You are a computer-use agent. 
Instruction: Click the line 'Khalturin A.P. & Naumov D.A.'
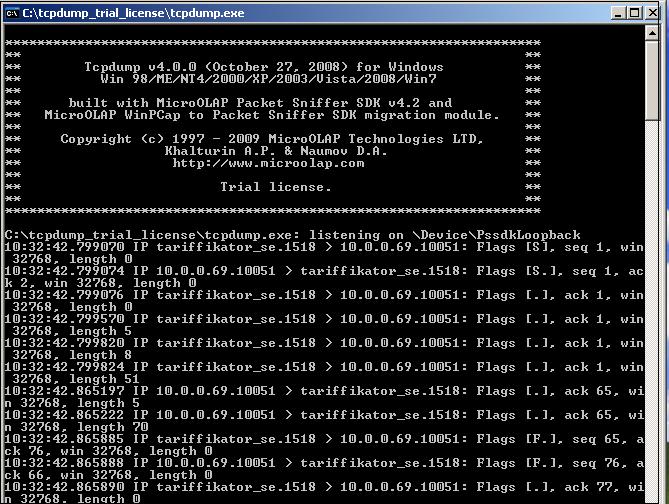(276, 151)
